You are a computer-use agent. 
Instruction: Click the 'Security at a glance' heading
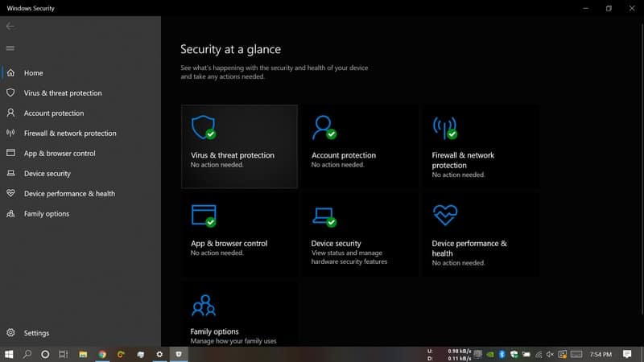pos(230,49)
